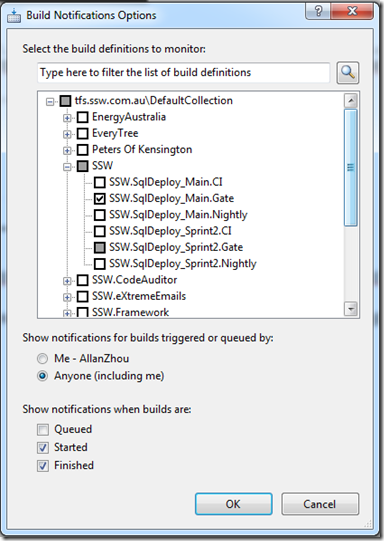Toggle the SSW.SqlDeploy_Sprint2.Gate checkbox

coord(100,247)
